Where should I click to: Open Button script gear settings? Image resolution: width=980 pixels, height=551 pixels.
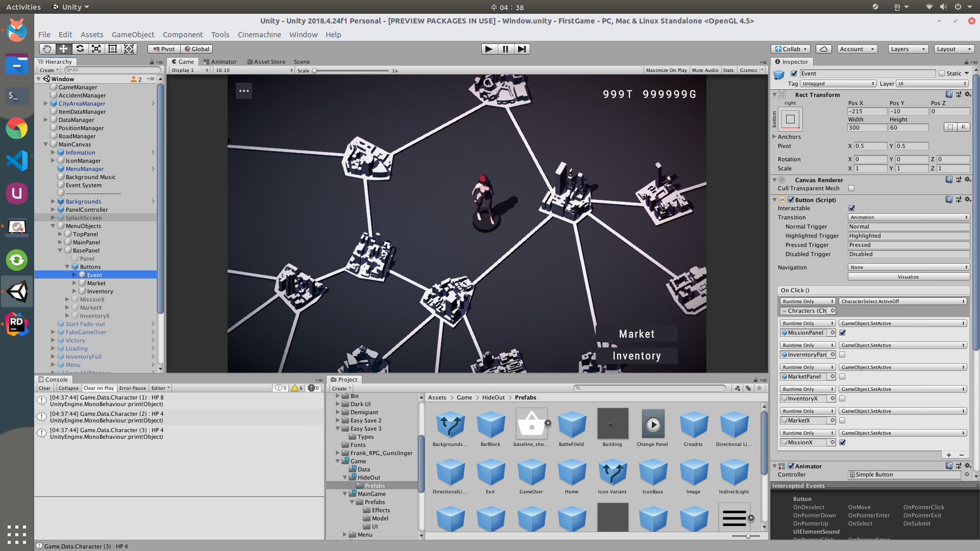pyautogui.click(x=968, y=199)
